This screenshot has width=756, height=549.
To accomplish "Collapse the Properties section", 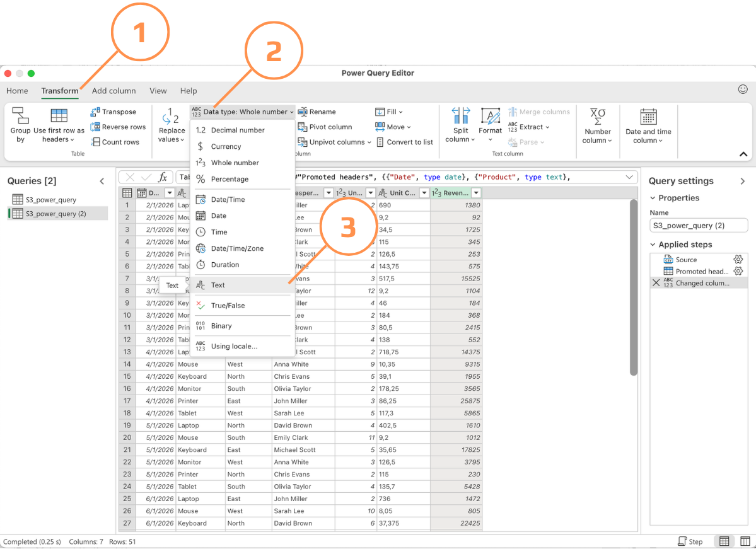I will coord(653,198).
